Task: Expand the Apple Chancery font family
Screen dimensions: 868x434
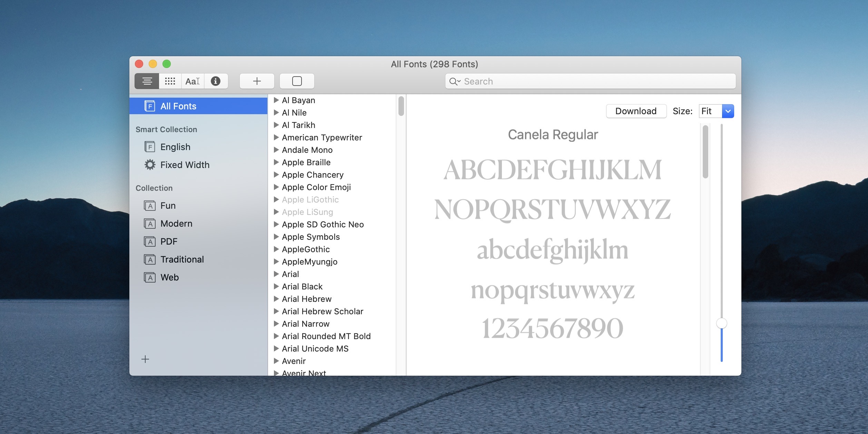Action: [276, 174]
